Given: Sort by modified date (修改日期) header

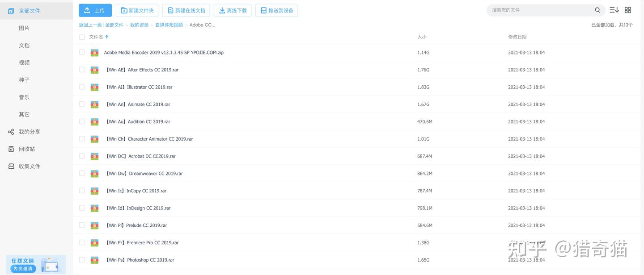Looking at the screenshot, I should tap(517, 37).
